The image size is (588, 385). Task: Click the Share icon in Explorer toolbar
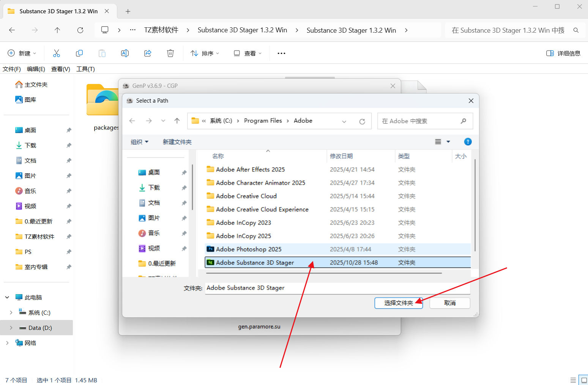148,53
